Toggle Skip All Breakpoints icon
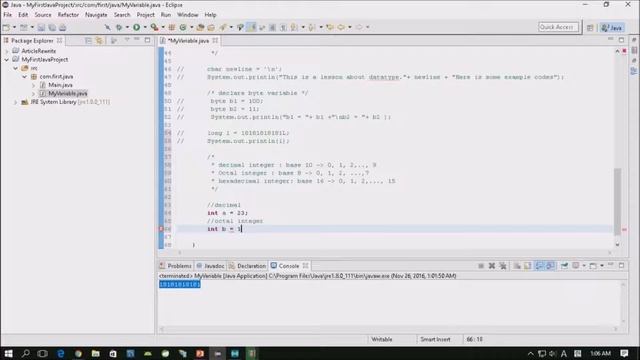This screenshot has width=640, height=360. [107, 27]
